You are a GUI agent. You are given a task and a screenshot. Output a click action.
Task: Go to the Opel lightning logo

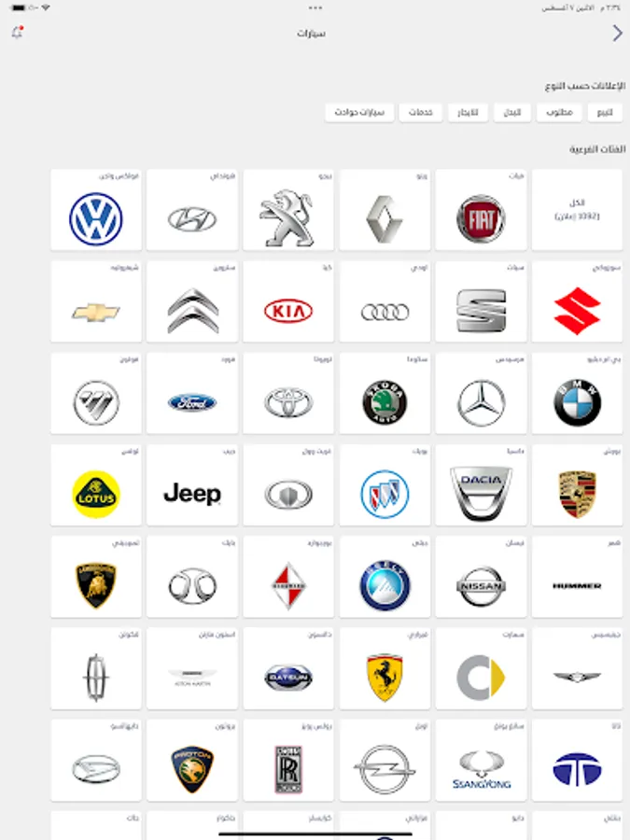coord(385,769)
